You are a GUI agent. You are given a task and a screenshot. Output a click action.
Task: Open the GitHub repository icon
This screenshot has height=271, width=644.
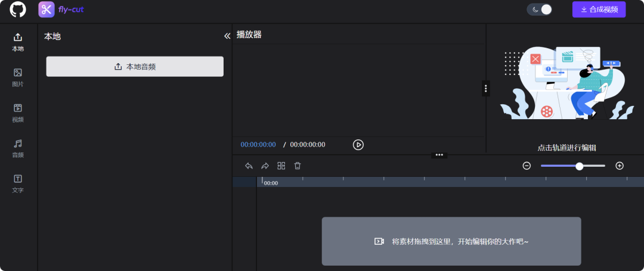pyautogui.click(x=18, y=10)
